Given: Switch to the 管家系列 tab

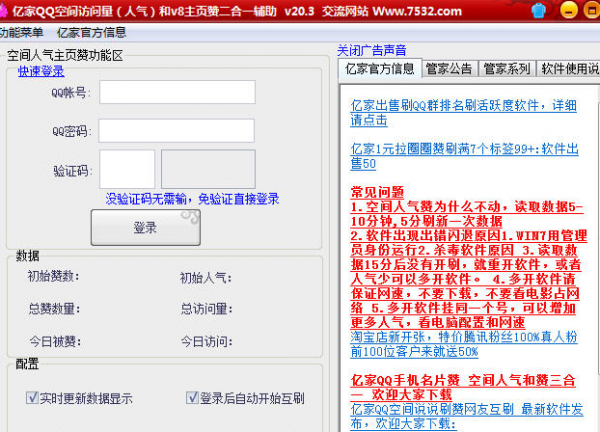Looking at the screenshot, I should (x=507, y=69).
